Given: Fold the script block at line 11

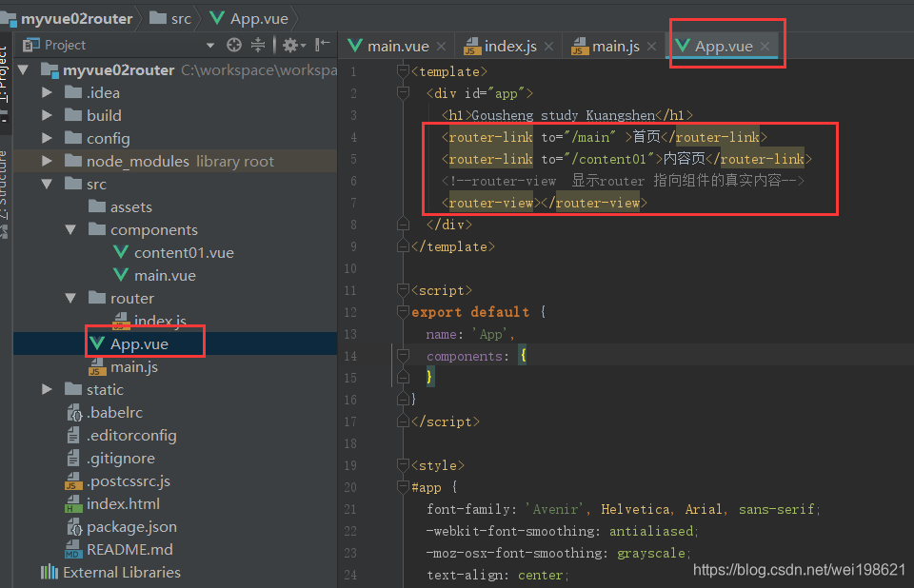Looking at the screenshot, I should point(402,289).
